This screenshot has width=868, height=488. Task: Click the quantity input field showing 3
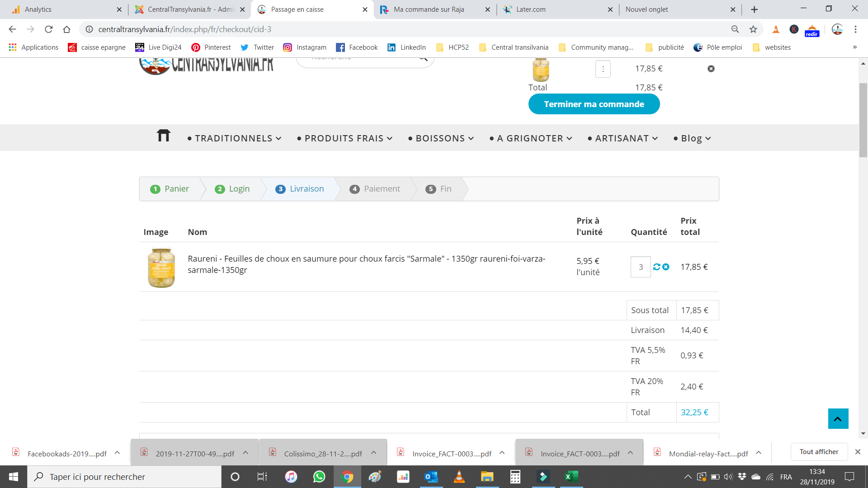coord(640,267)
